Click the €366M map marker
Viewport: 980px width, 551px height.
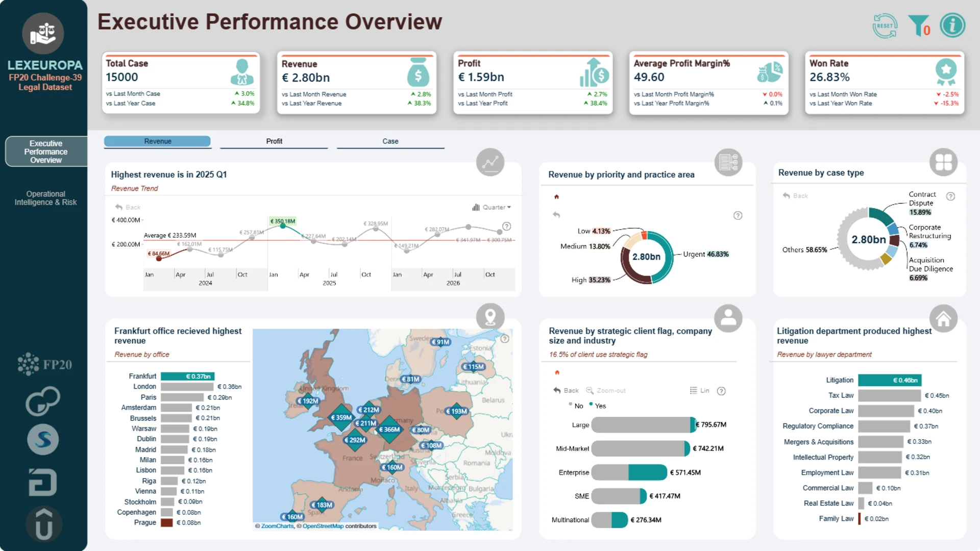pyautogui.click(x=389, y=430)
